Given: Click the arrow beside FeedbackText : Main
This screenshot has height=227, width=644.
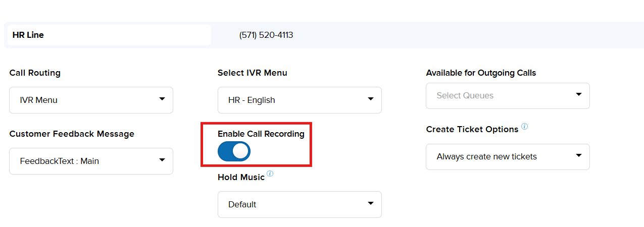Looking at the screenshot, I should pos(162,160).
